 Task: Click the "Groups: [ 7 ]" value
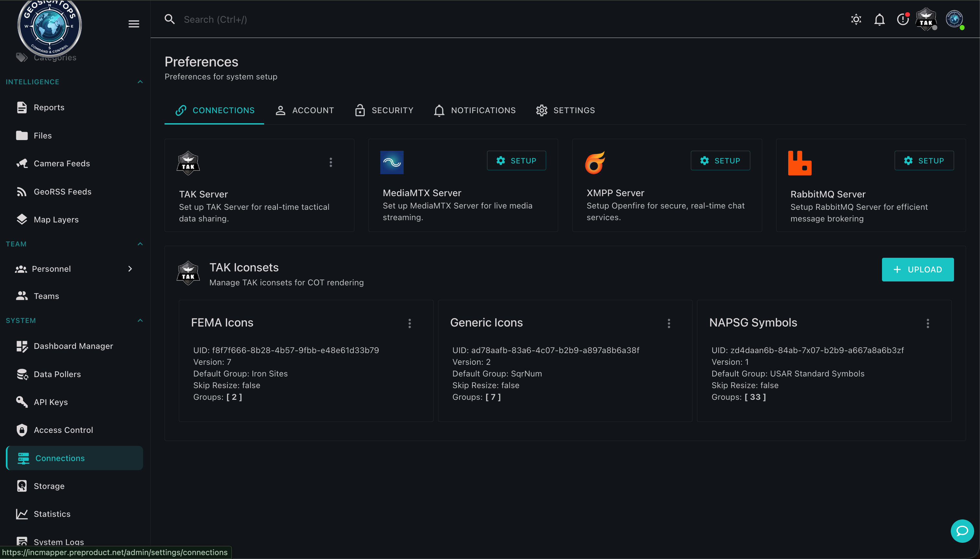[x=476, y=397]
